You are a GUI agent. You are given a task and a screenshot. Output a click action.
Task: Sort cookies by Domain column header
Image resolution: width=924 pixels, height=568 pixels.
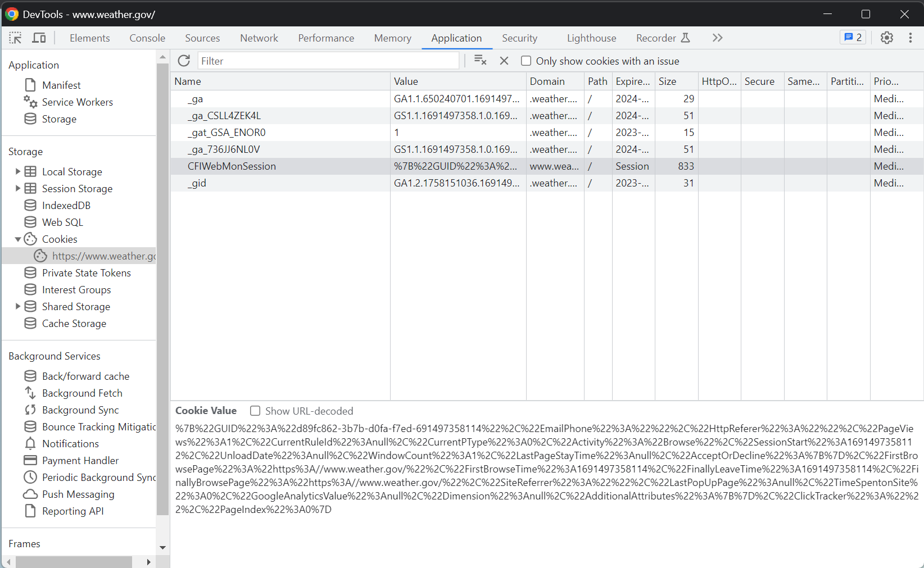click(x=555, y=81)
